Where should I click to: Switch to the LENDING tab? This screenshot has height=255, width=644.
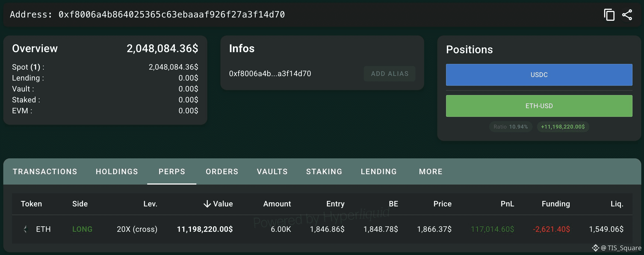point(379,171)
